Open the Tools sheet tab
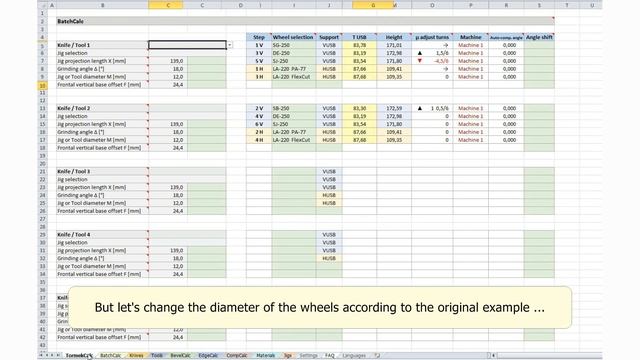Viewport: 640px width, 360px height. pyautogui.click(x=157, y=356)
